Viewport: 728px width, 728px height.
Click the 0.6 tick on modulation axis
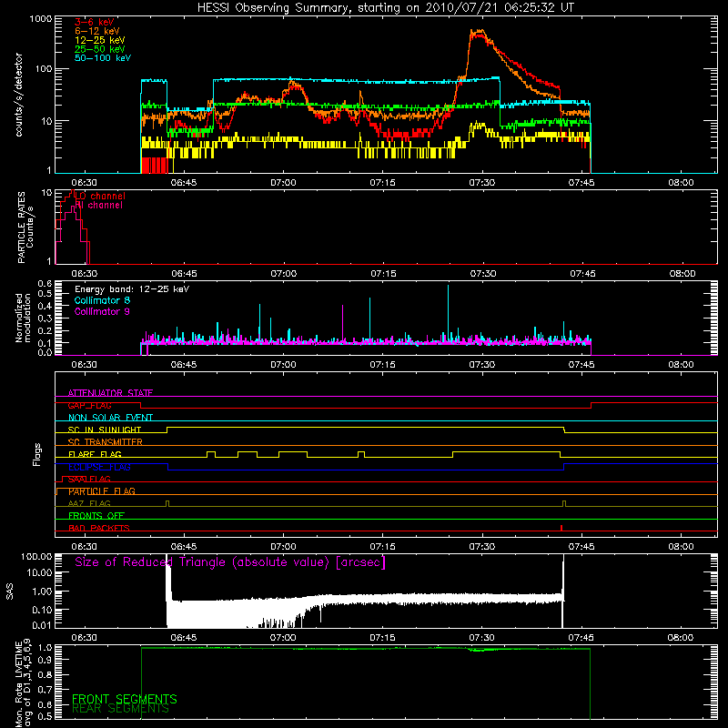(45, 283)
